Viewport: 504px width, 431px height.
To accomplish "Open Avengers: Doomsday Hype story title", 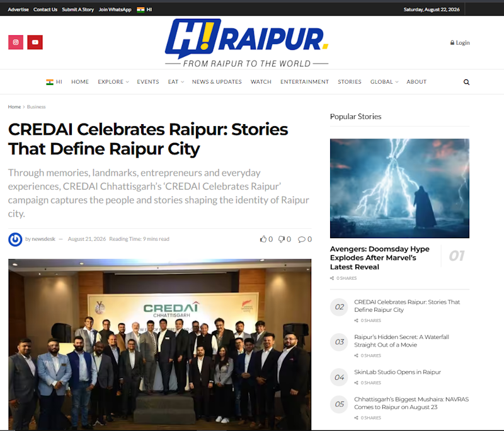I will tap(380, 258).
